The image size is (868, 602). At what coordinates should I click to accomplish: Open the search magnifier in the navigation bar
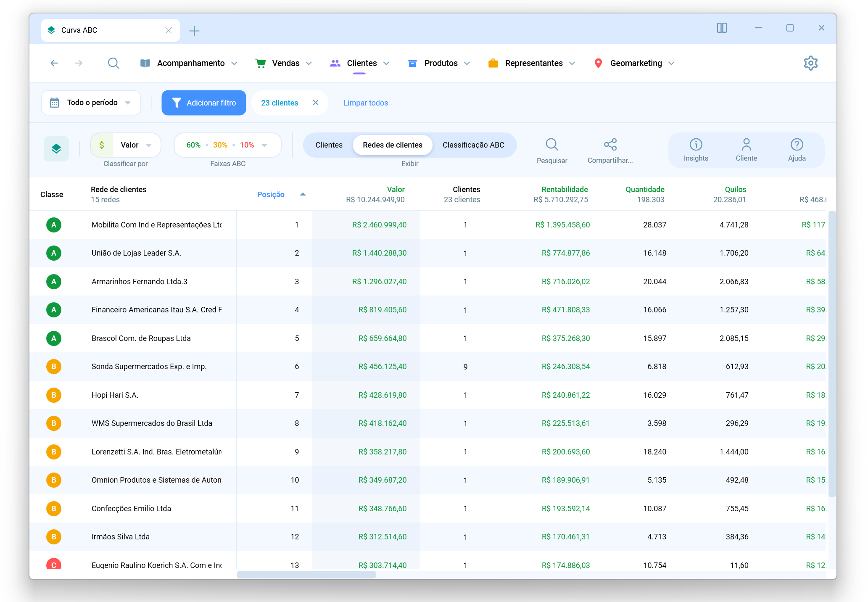[x=113, y=63]
